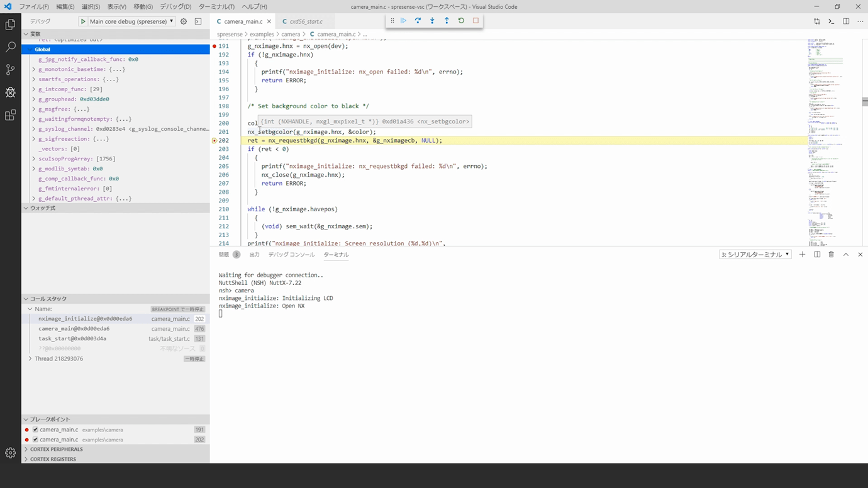Click inside the serial terminal output area

tap(538, 363)
